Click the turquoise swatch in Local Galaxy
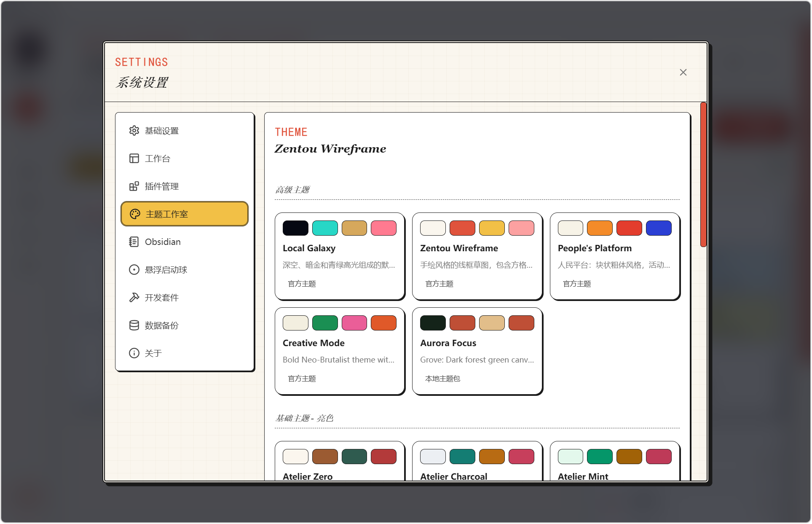 pos(325,228)
